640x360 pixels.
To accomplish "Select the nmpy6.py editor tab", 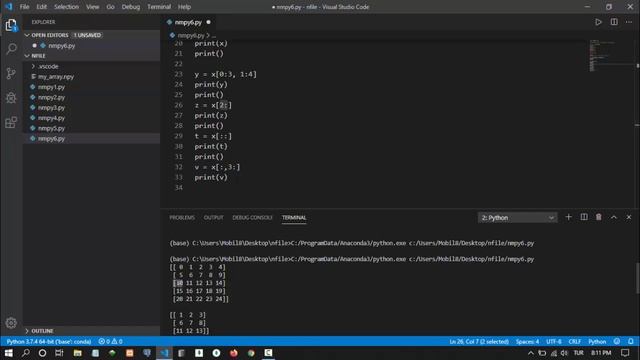I will tap(189, 22).
